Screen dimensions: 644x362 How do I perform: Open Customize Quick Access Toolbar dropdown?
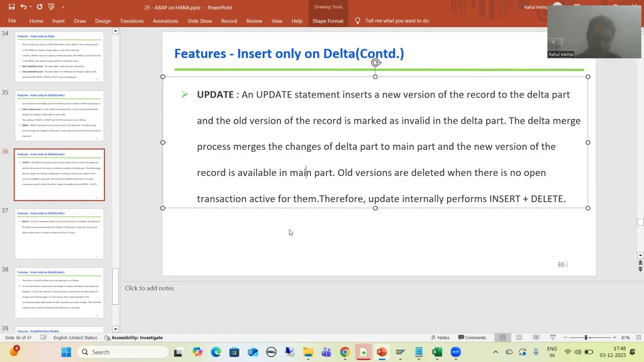63,7
